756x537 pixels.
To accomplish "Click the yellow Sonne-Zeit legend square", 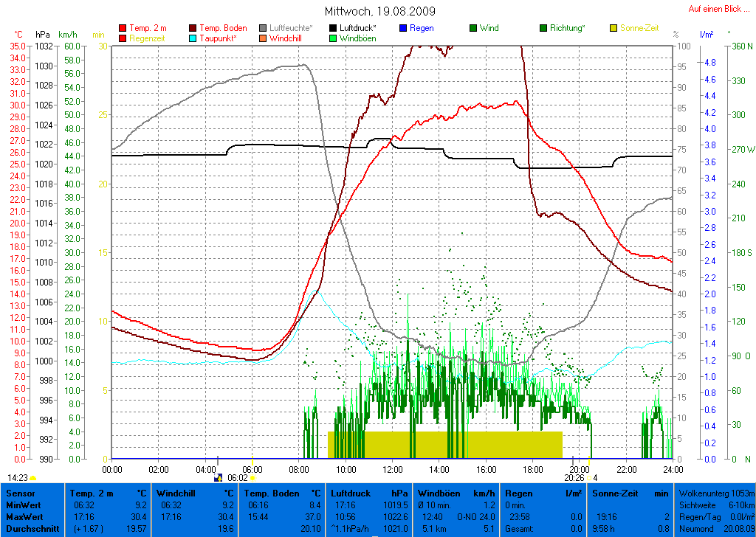I will pos(614,29).
